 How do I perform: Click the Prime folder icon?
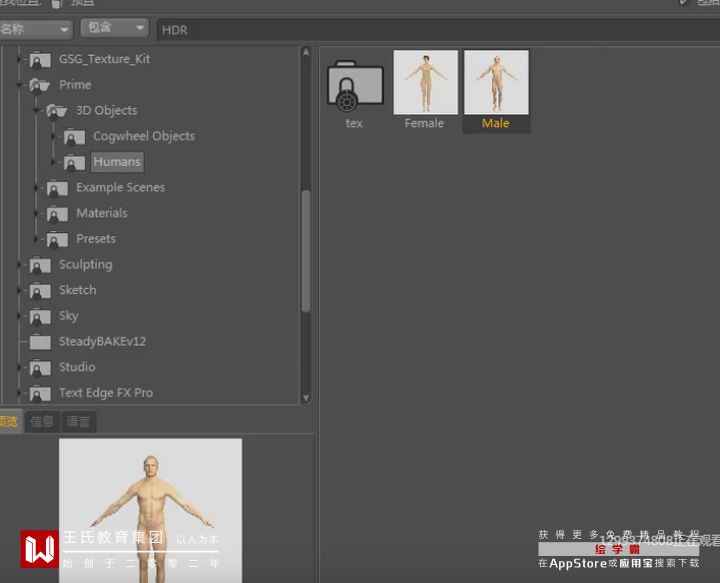coord(39,85)
